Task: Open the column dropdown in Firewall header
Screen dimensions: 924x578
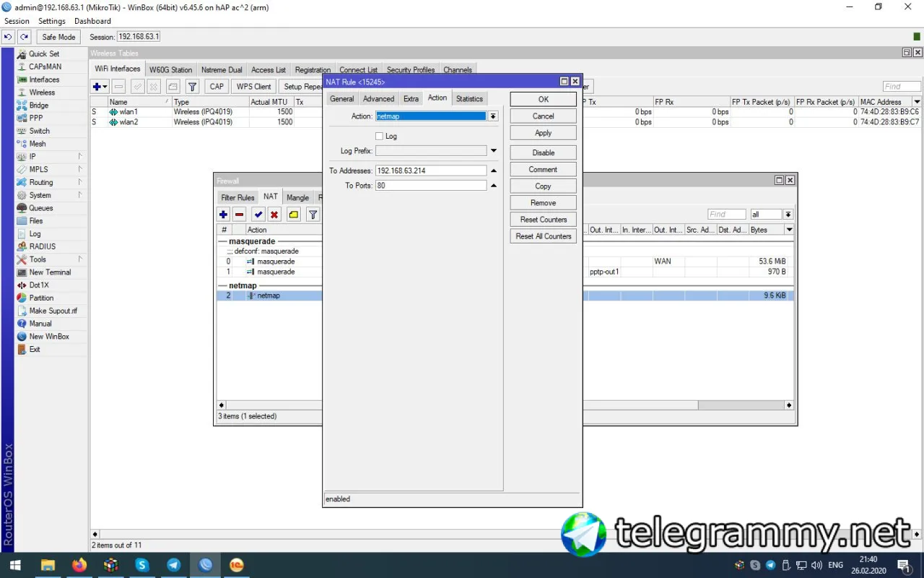Action: 789,230
